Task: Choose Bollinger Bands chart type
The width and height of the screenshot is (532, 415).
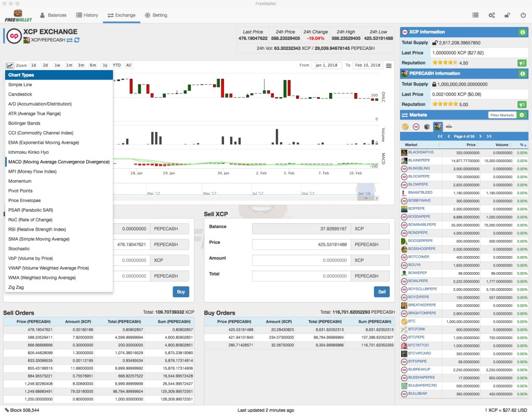Action: click(24, 123)
